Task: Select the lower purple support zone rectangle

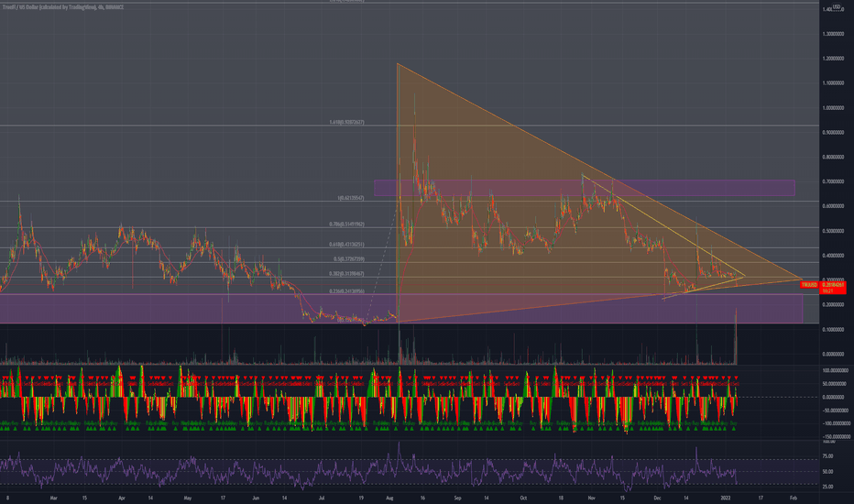Action: pyautogui.click(x=401, y=309)
